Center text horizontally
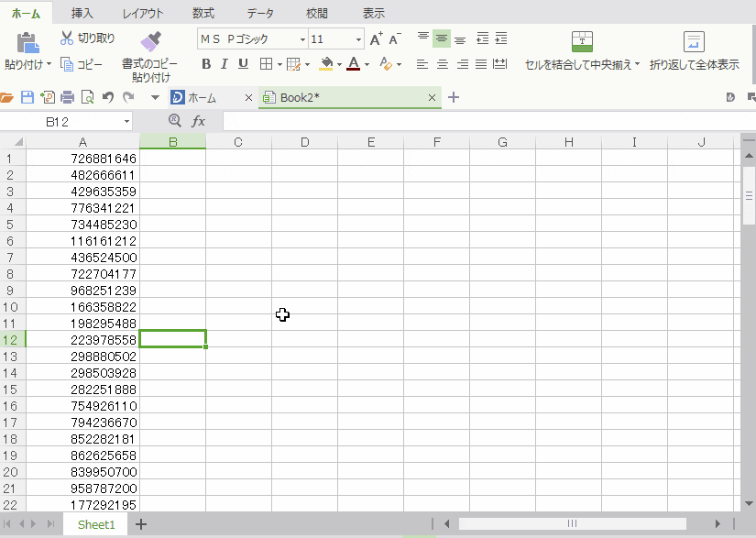This screenshot has width=756, height=538. (x=442, y=64)
